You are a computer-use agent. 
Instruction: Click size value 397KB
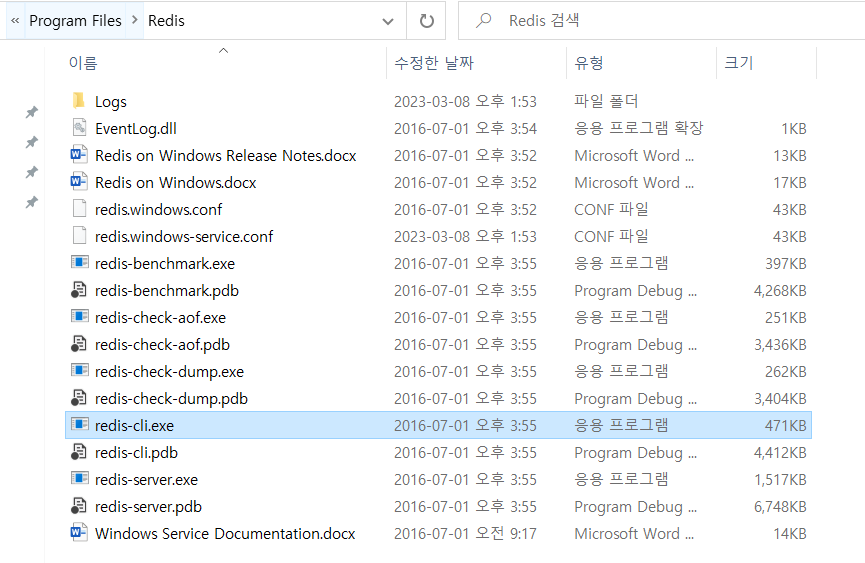(x=786, y=264)
